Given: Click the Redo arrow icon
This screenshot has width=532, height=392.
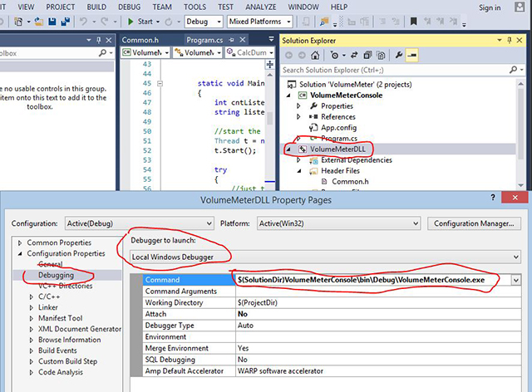Looking at the screenshot, I should tap(105, 22).
